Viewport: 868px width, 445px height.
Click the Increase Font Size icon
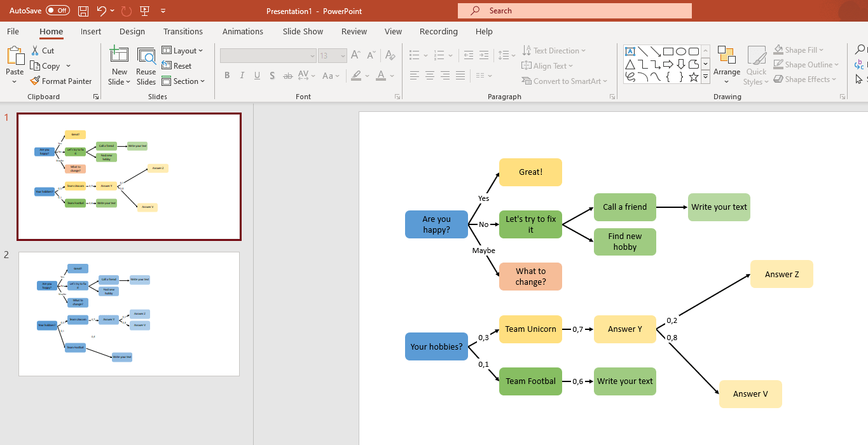pyautogui.click(x=355, y=55)
